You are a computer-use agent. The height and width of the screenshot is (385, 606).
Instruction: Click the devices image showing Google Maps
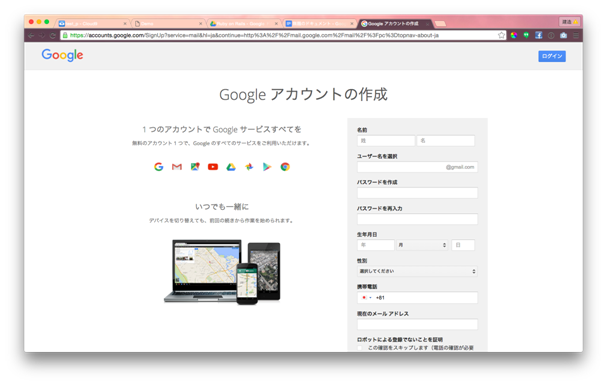pyautogui.click(x=222, y=272)
